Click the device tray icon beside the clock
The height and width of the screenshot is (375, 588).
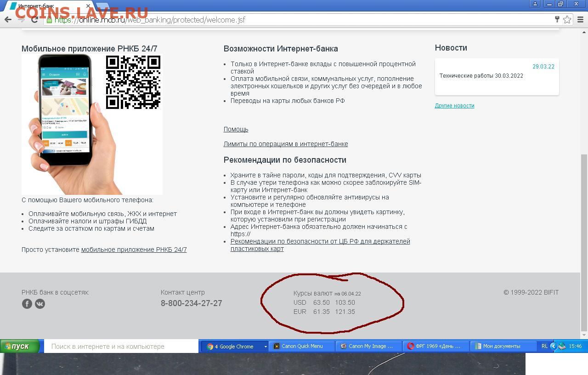click(562, 346)
